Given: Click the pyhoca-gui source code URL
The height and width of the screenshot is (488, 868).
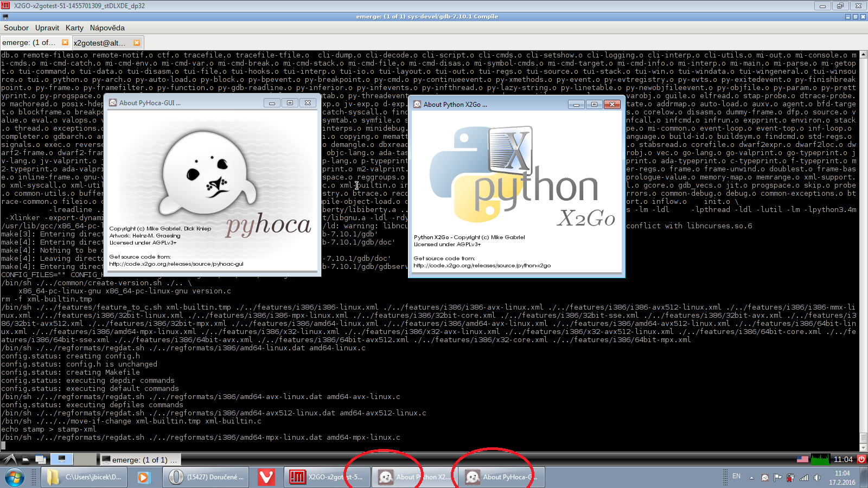Looking at the screenshot, I should click(x=176, y=264).
